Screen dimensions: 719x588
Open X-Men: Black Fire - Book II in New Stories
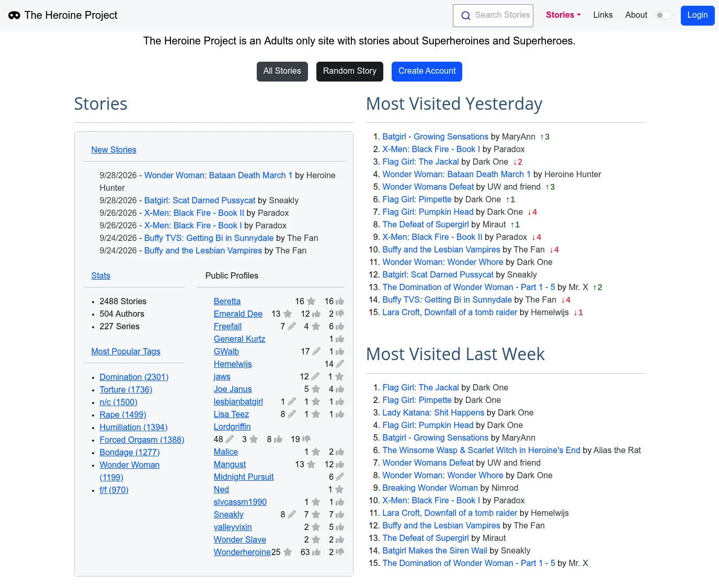(x=195, y=213)
